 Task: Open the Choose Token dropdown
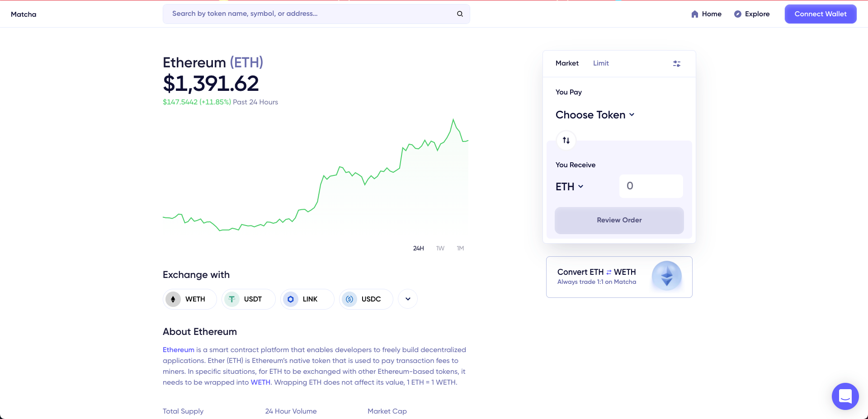pyautogui.click(x=594, y=115)
